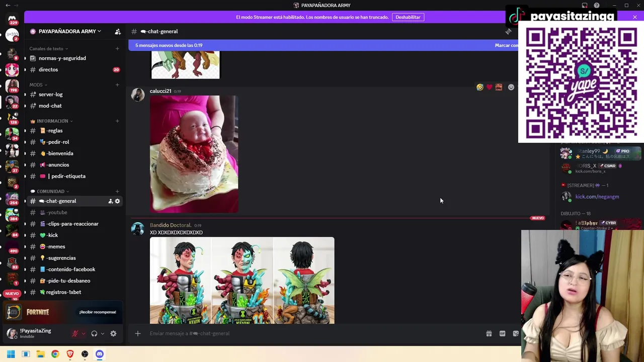Collapse the Canales de texto category
This screenshot has width=644, height=362.
point(49,49)
